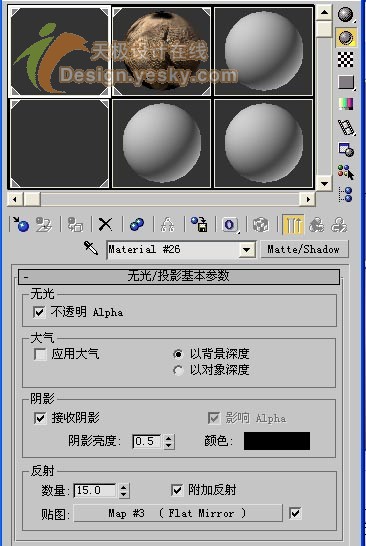The height and width of the screenshot is (546, 366).
Task: Toggle the 不透明 Alpha checkbox
Action: (39, 312)
